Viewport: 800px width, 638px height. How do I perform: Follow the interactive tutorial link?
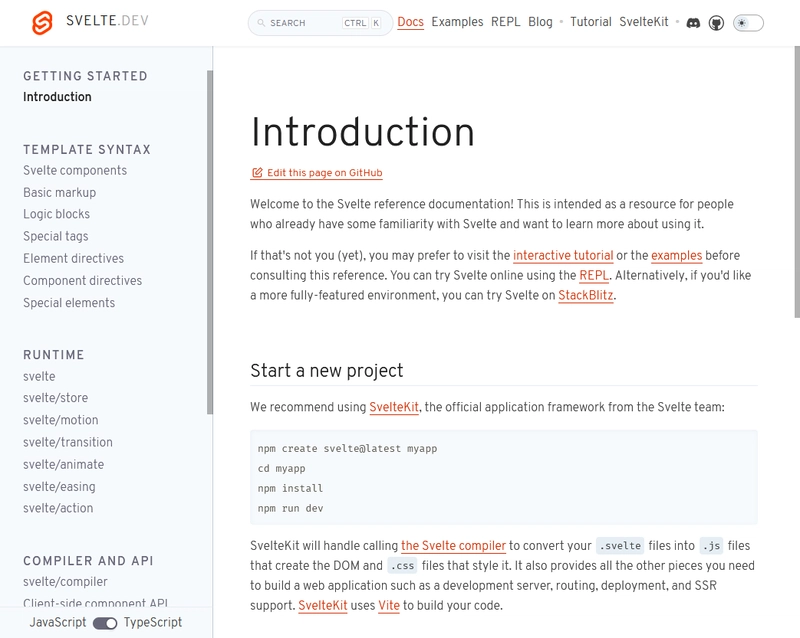pyautogui.click(x=563, y=255)
